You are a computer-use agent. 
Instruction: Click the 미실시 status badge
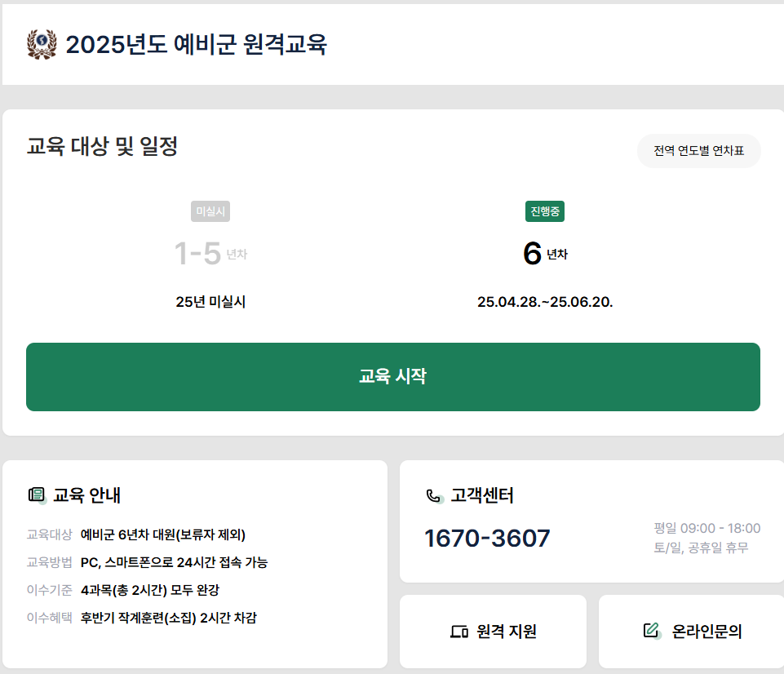tap(210, 211)
